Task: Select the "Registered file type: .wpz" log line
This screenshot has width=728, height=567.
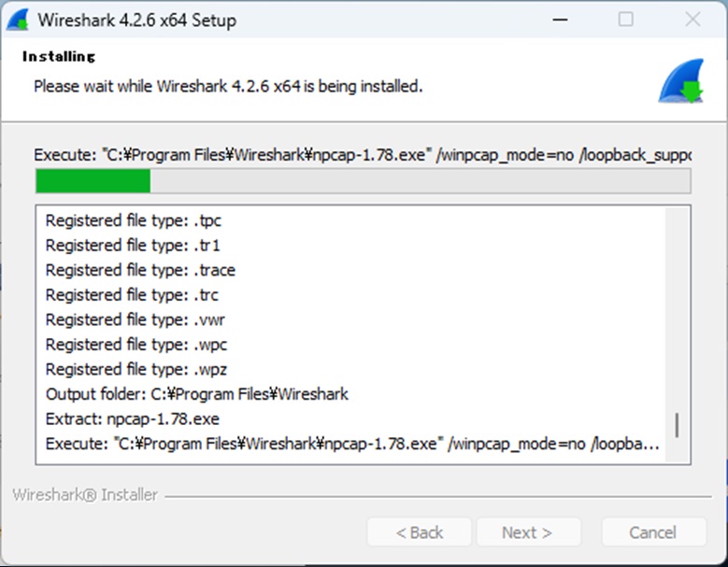Action: tap(136, 369)
